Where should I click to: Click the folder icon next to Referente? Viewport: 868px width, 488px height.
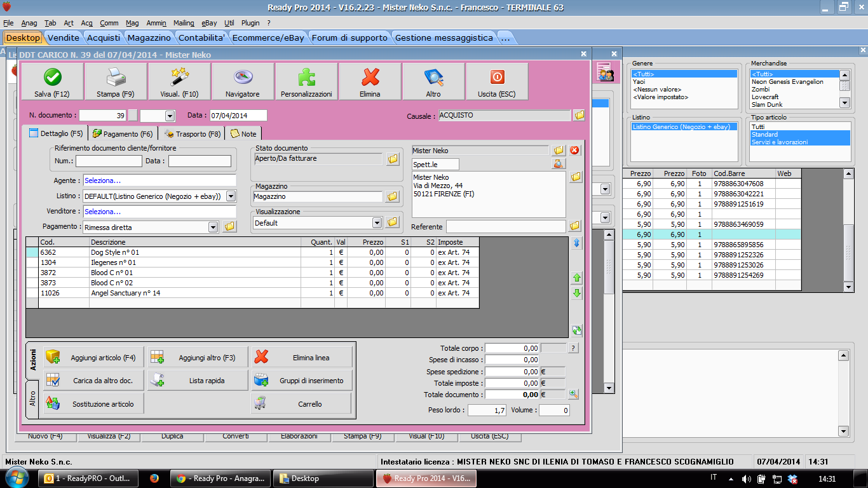[574, 226]
